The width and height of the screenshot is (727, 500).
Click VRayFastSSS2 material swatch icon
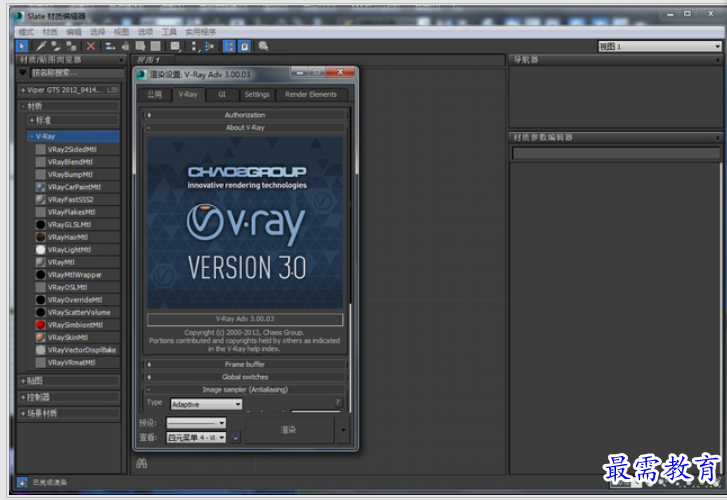point(41,199)
